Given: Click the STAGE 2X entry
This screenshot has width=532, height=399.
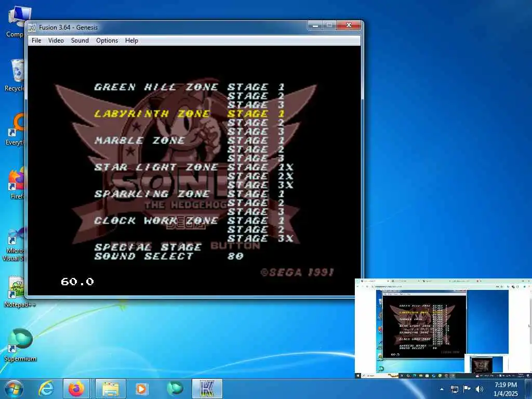Looking at the screenshot, I should (260, 176).
